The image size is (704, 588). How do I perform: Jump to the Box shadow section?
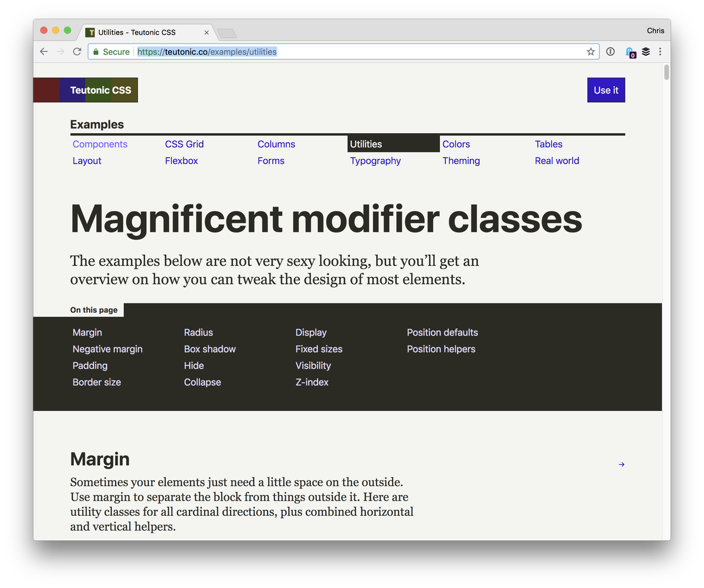coord(210,349)
